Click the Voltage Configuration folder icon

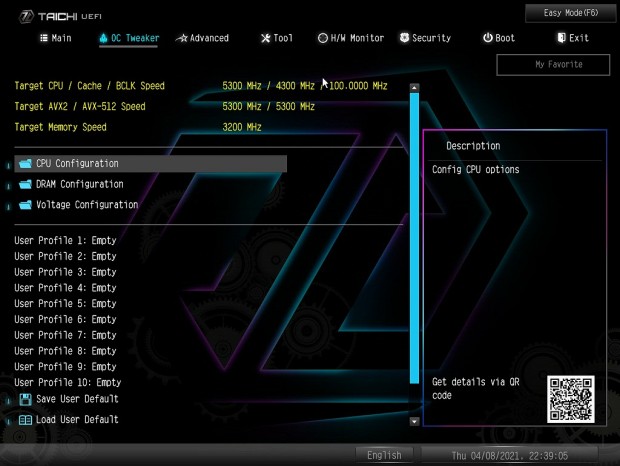(x=25, y=205)
